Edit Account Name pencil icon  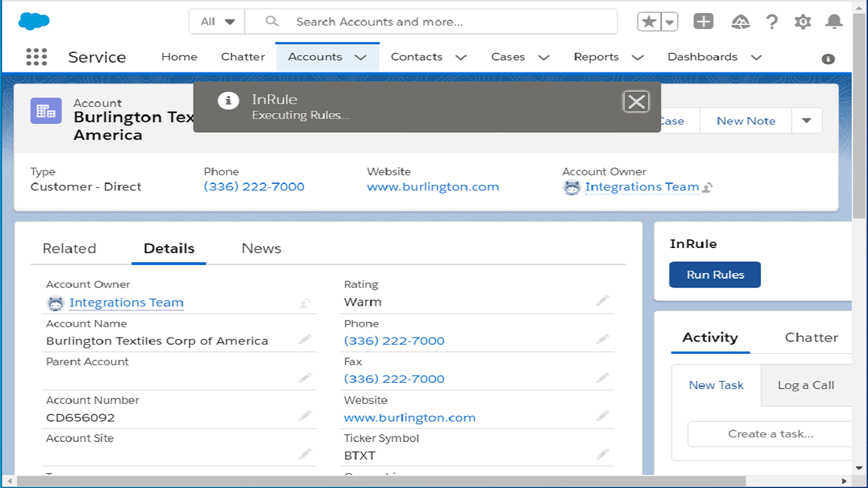(305, 340)
